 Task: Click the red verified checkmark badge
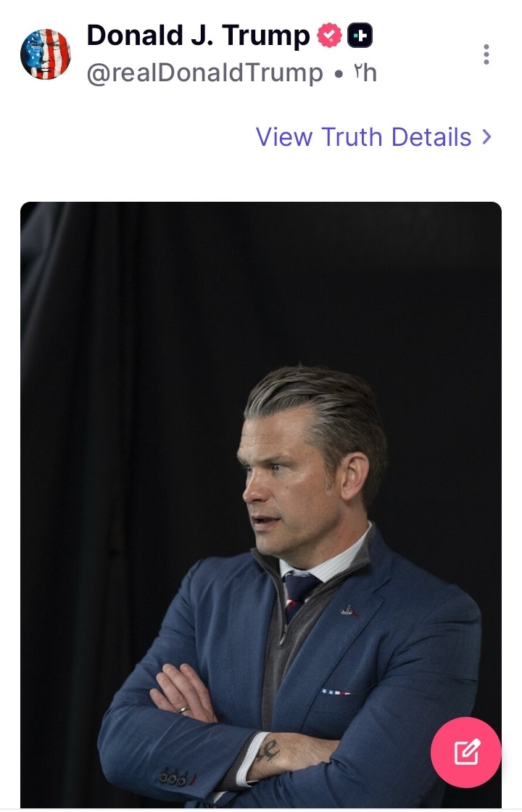330,36
